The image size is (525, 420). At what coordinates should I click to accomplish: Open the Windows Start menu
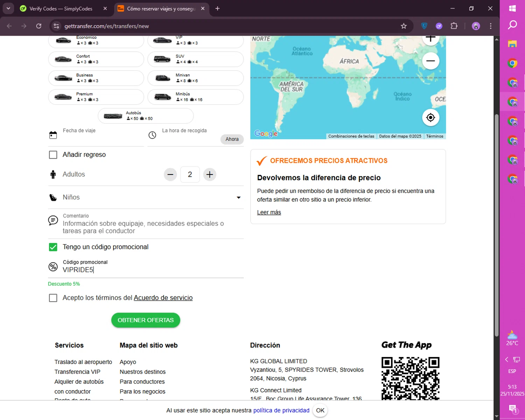point(512,8)
